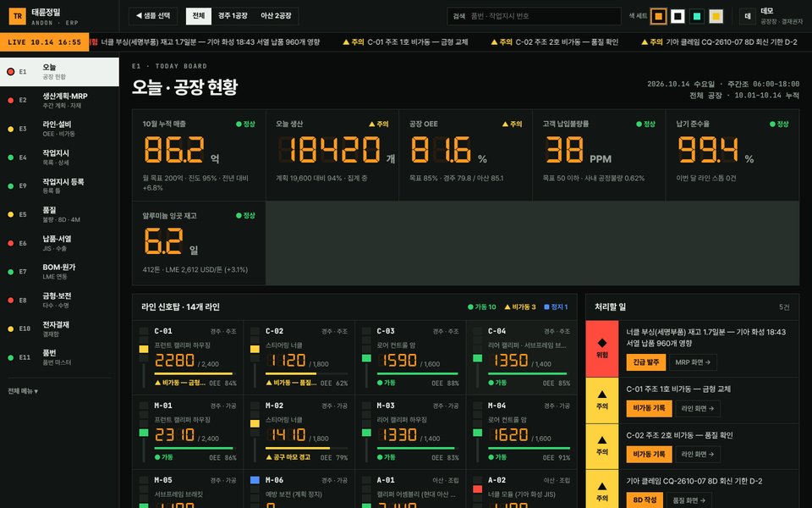Screen dimensions: 812x508
Task: Click ticker alert C-02 주조 2호 비가동
Action: [x=555, y=42]
